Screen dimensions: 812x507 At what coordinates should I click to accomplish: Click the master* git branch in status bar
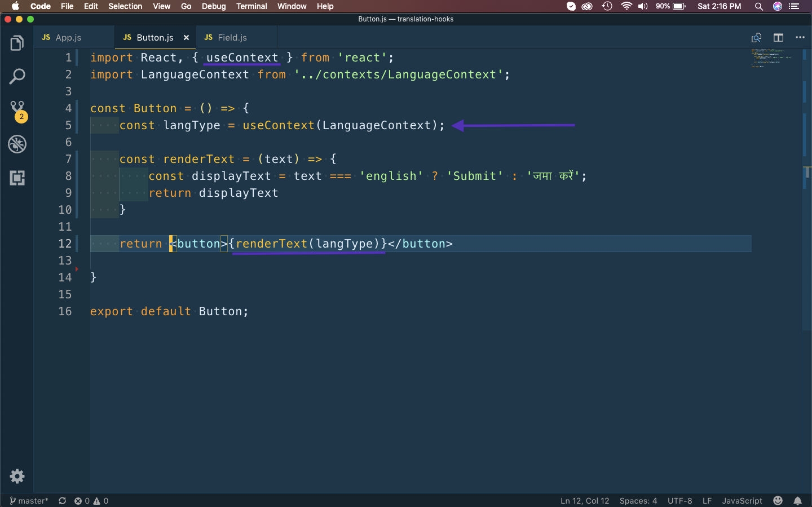29,501
